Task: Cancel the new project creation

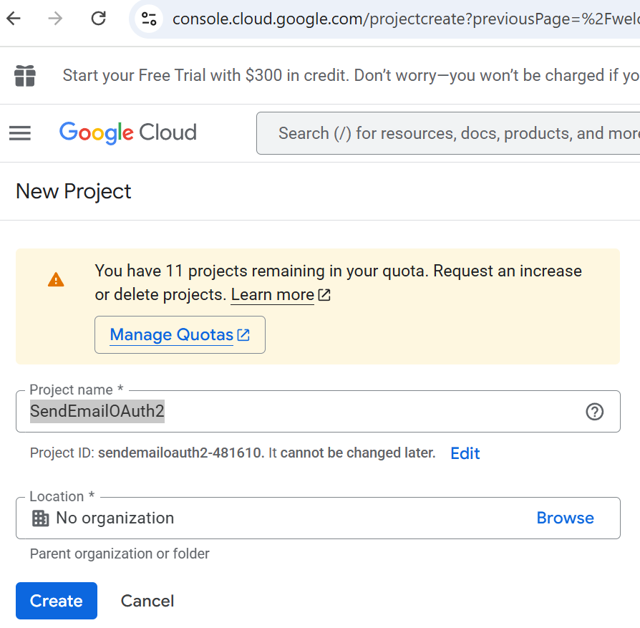Action: pyautogui.click(x=147, y=601)
